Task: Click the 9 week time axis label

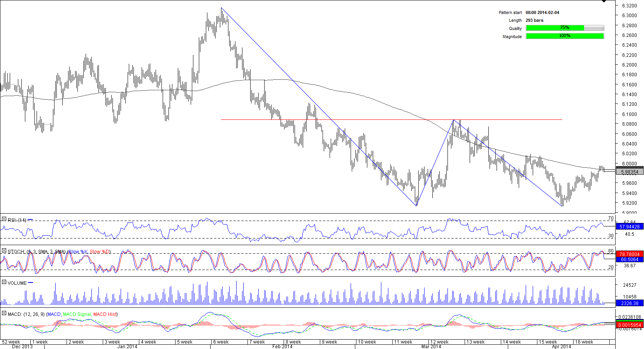Action: pyautogui.click(x=329, y=342)
